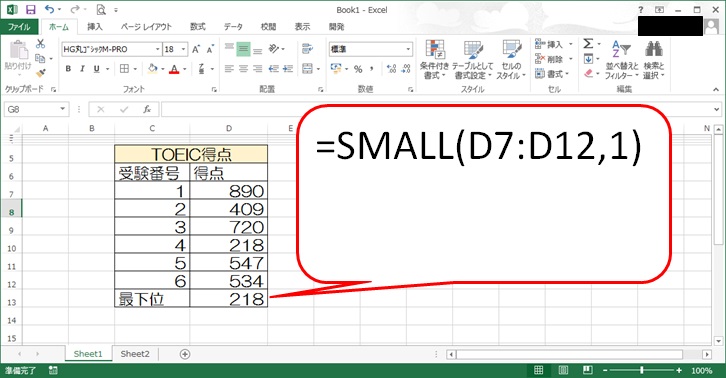Switch to Page Break Preview in status bar
This screenshot has height=378, width=726.
point(588,370)
